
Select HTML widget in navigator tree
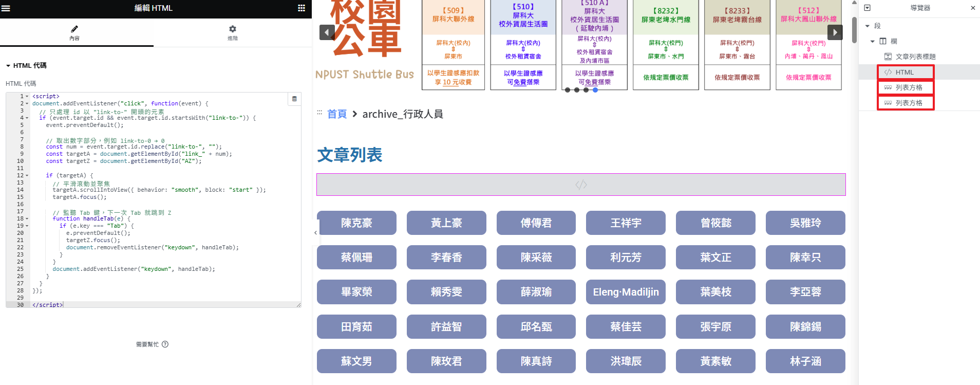pyautogui.click(x=904, y=72)
